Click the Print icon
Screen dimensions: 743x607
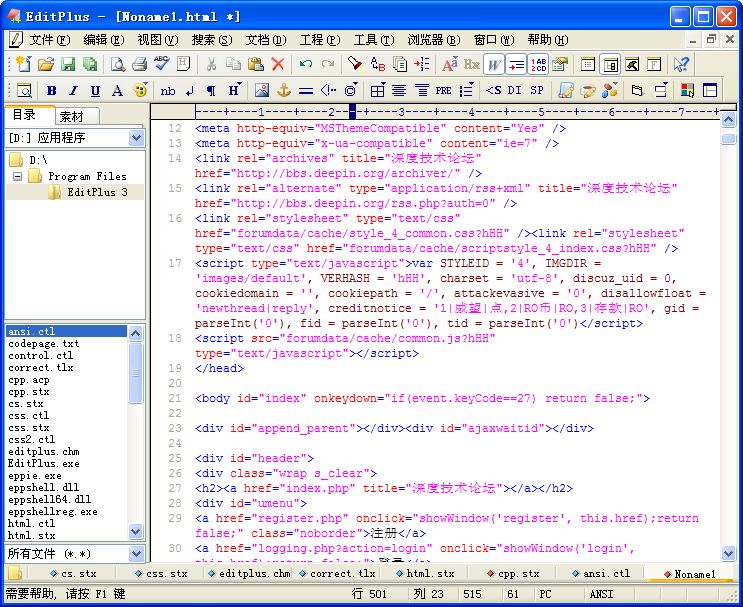point(139,64)
